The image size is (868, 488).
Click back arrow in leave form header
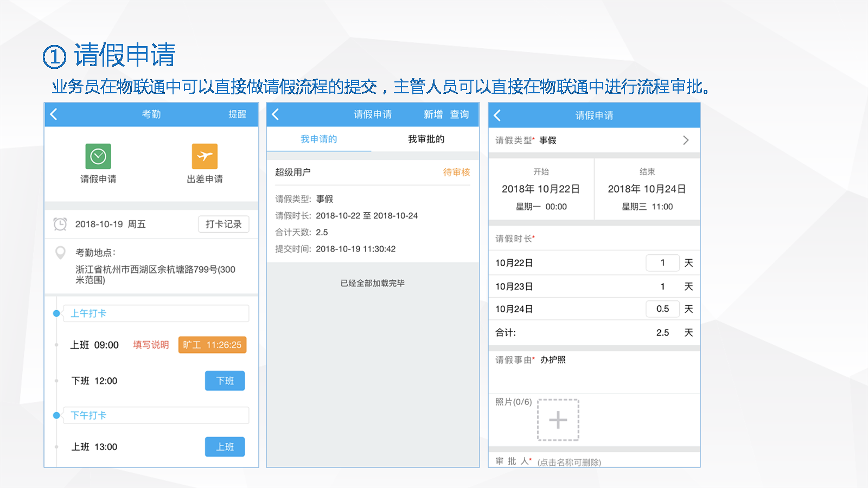(x=497, y=115)
